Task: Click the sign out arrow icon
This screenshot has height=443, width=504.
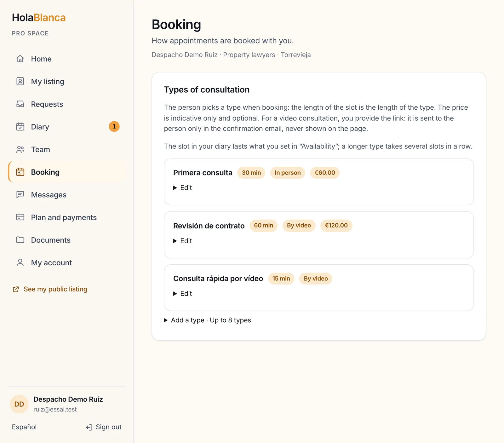Action: [x=89, y=427]
